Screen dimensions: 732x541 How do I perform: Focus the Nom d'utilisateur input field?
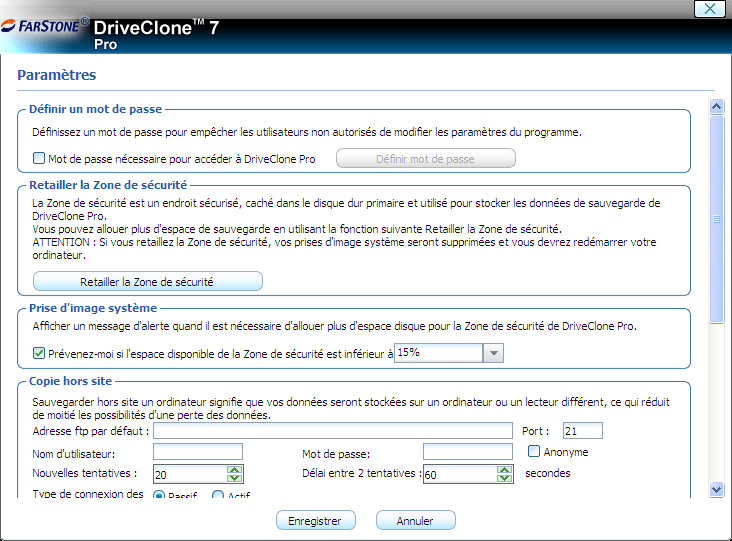(198, 452)
